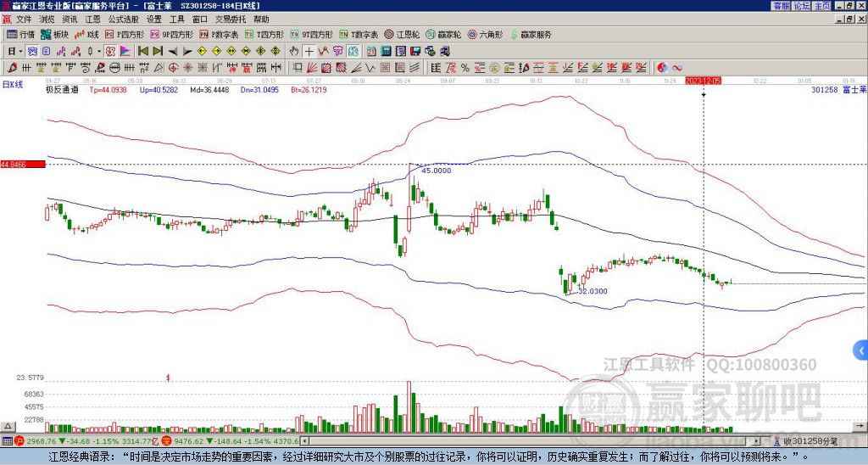The height and width of the screenshot is (465, 868).
Task: Click the calendar icon showing 21
Action: coord(371,51)
